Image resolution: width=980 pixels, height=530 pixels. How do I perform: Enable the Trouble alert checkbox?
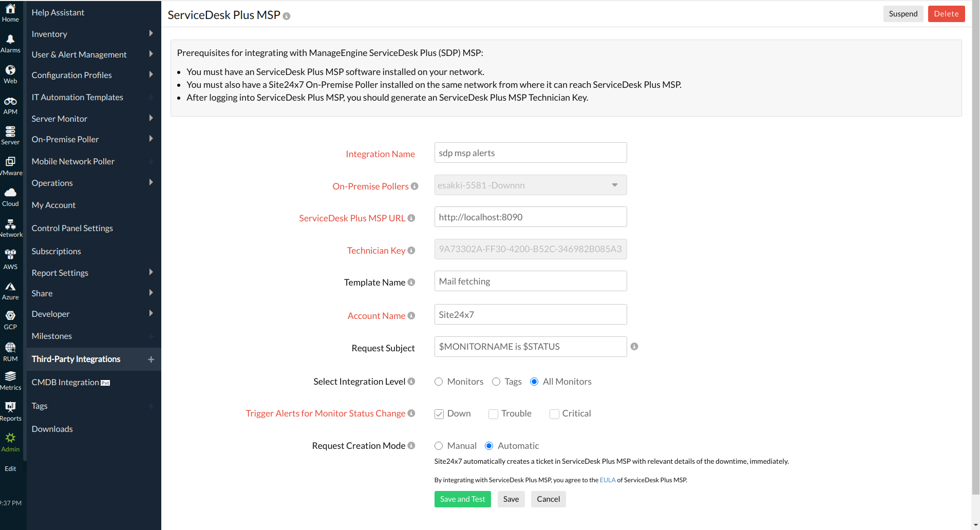point(493,414)
